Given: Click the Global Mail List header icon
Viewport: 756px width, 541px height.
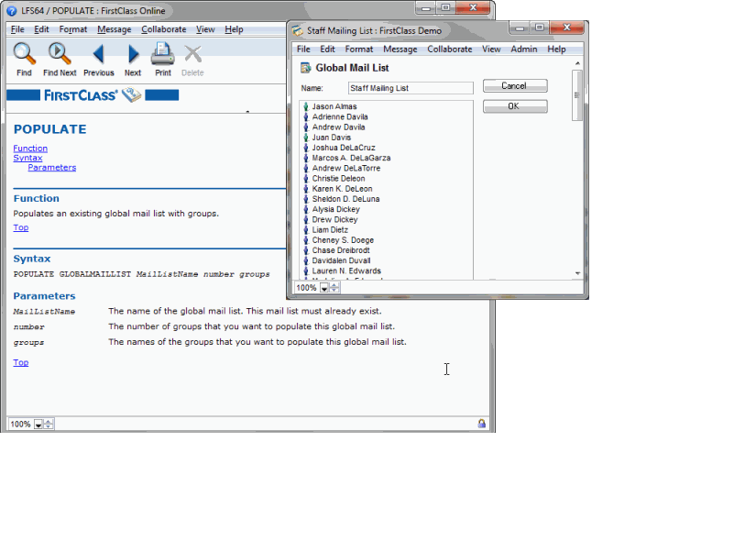Looking at the screenshot, I should click(306, 68).
